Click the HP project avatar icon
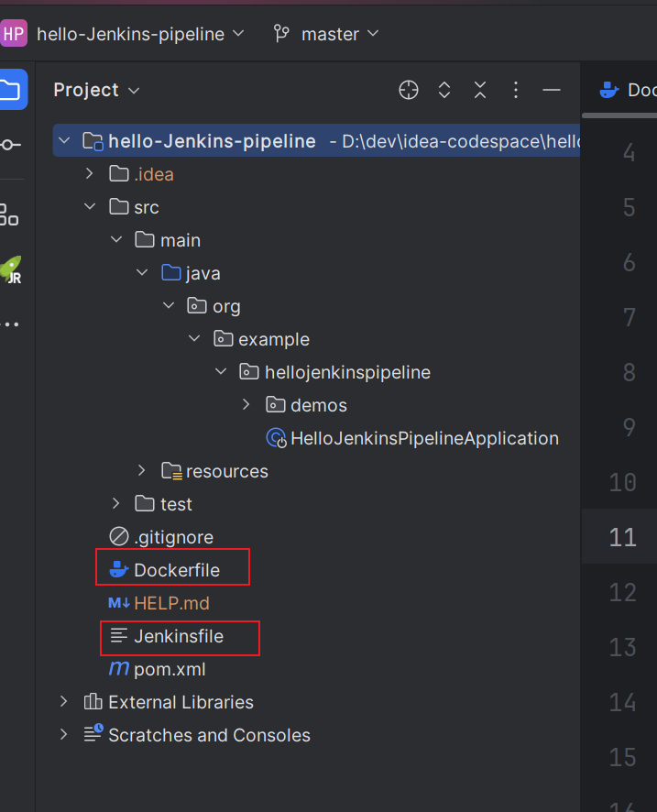 click(x=14, y=34)
